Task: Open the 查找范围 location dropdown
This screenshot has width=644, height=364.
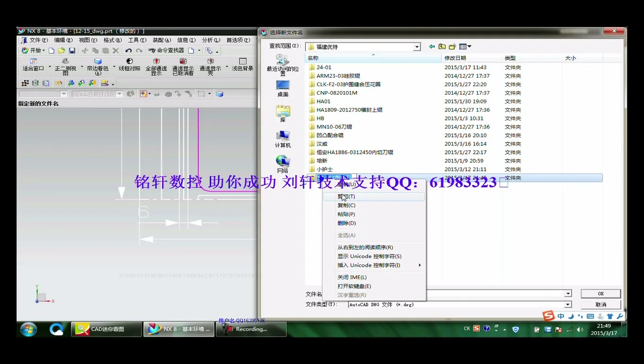Action: [x=417, y=46]
